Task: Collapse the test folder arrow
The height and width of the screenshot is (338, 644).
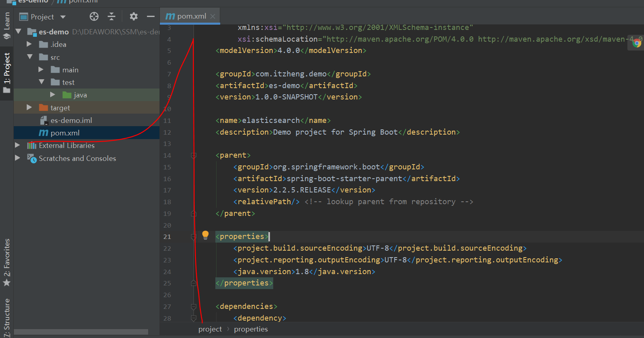Action: [41, 82]
